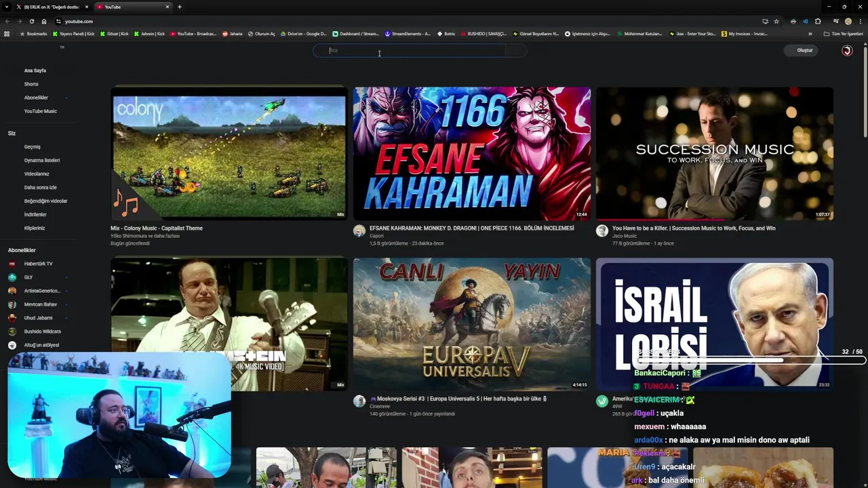Viewport: 868px width, 488px height.
Task: Open EFSANE KAHRAMAN One Piece video title
Action: (x=472, y=228)
